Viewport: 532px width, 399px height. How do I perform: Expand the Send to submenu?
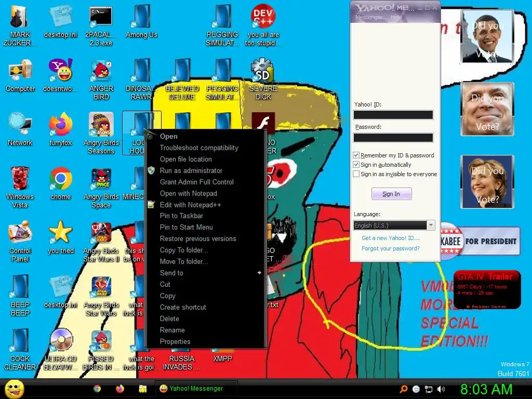pos(206,273)
